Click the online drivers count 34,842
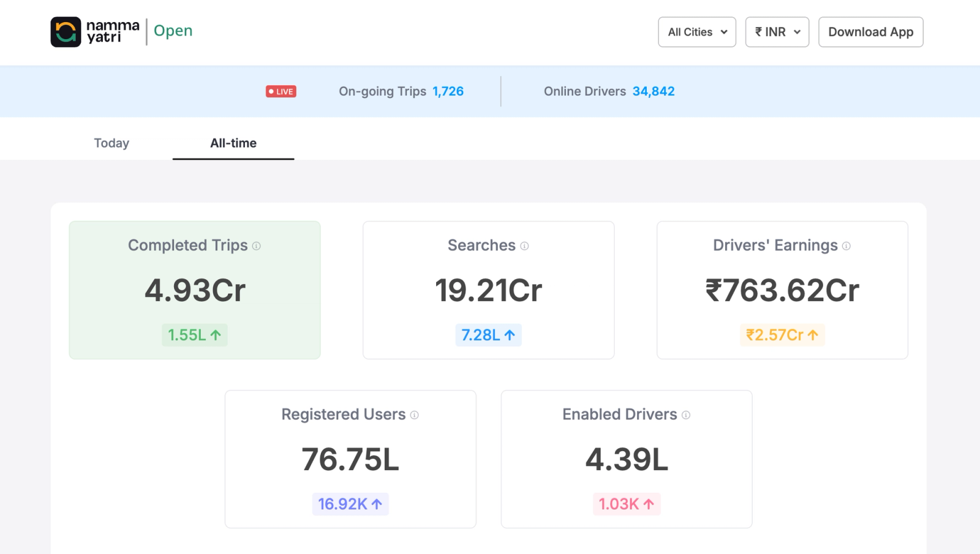980x554 pixels. 654,91
